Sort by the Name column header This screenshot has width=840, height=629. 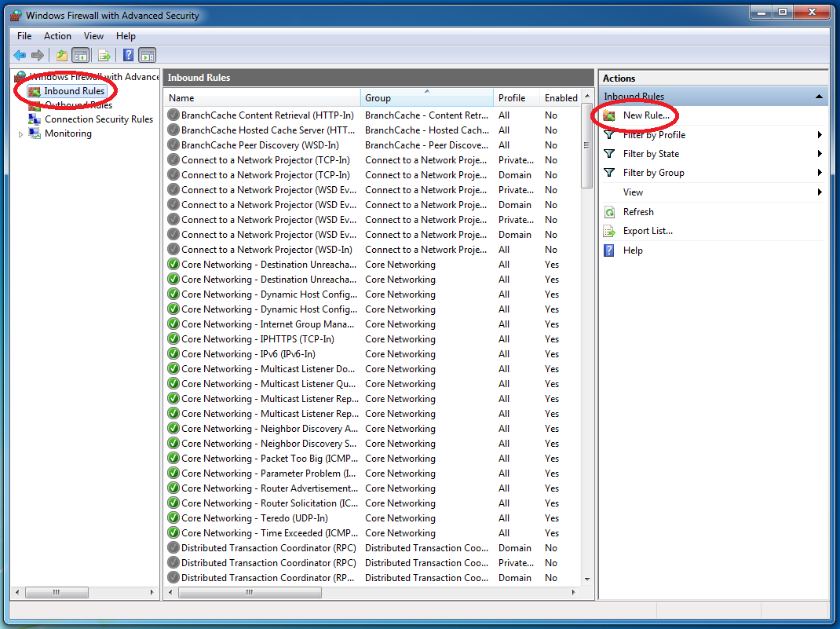[262, 98]
